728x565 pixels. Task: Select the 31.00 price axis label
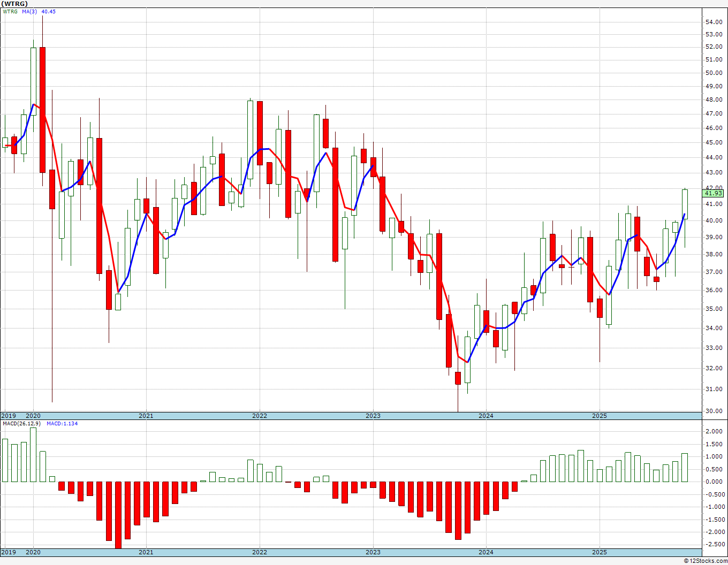click(x=714, y=390)
